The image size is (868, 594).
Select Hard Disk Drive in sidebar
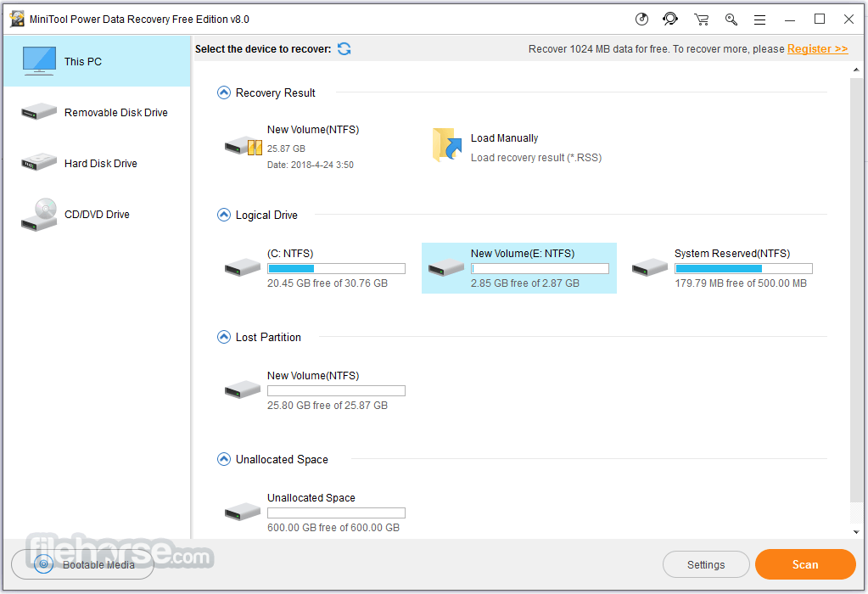[x=97, y=163]
